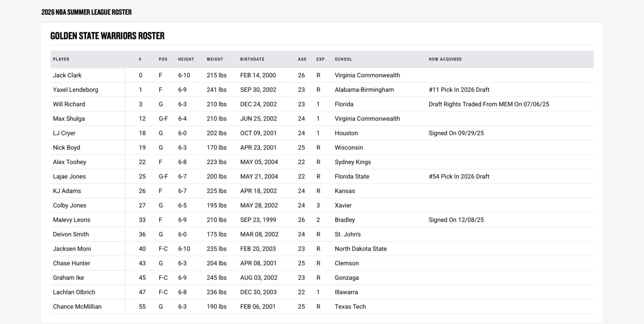Select player name Malevy Leons
644x324 pixels.
pos(71,220)
